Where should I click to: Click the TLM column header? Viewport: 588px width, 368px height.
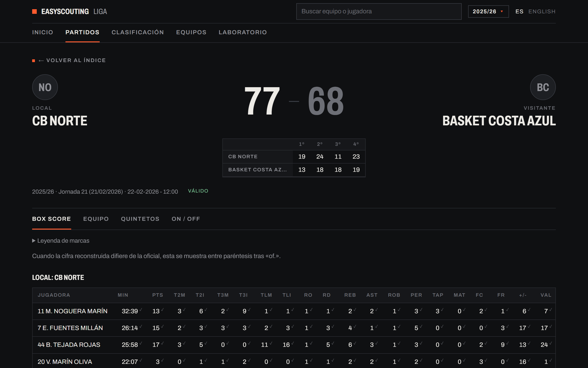point(266,295)
